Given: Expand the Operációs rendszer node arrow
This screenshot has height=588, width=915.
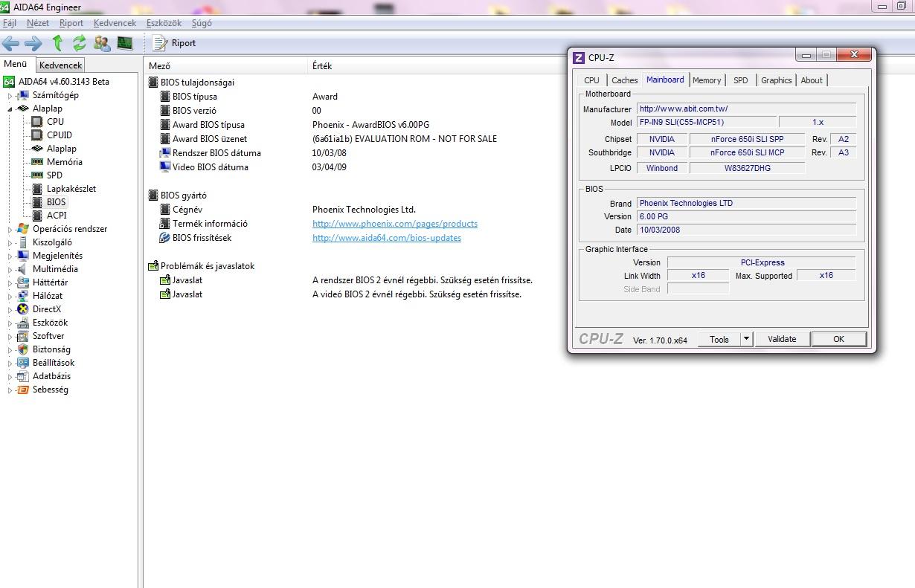Looking at the screenshot, I should point(10,230).
